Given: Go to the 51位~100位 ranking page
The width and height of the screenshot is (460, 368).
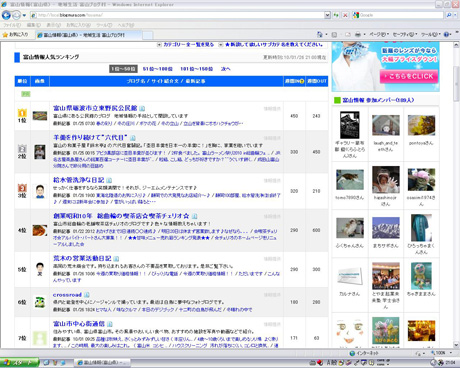Looking at the screenshot, I should (158, 69).
